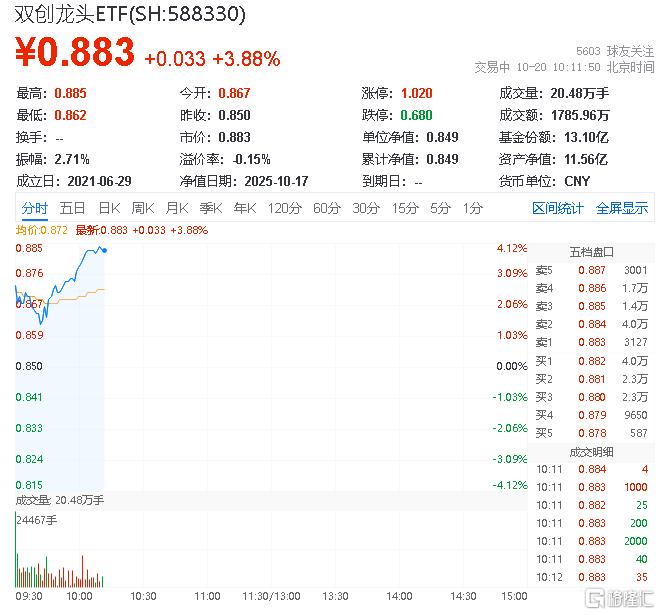Select the 15分 chart interval
The height and width of the screenshot is (615, 660).
click(405, 208)
